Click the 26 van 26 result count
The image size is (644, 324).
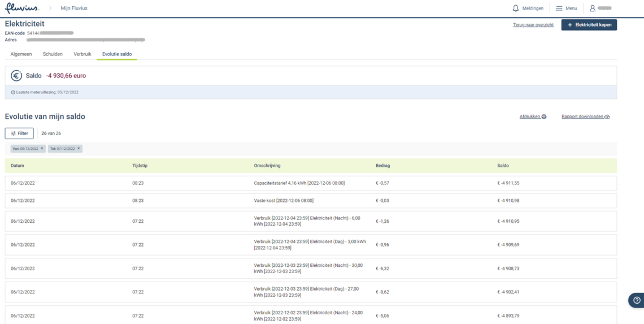pyautogui.click(x=51, y=133)
